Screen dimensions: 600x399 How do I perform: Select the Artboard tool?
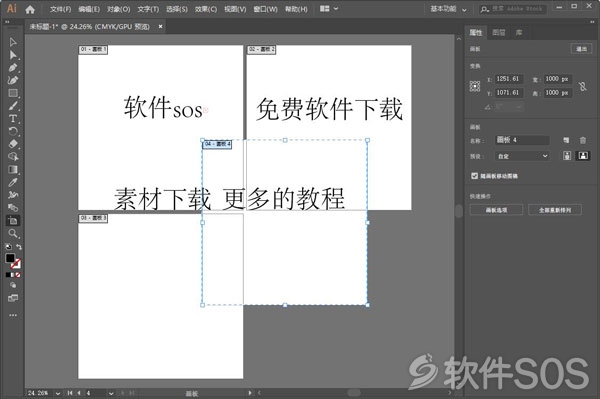coord(13,221)
